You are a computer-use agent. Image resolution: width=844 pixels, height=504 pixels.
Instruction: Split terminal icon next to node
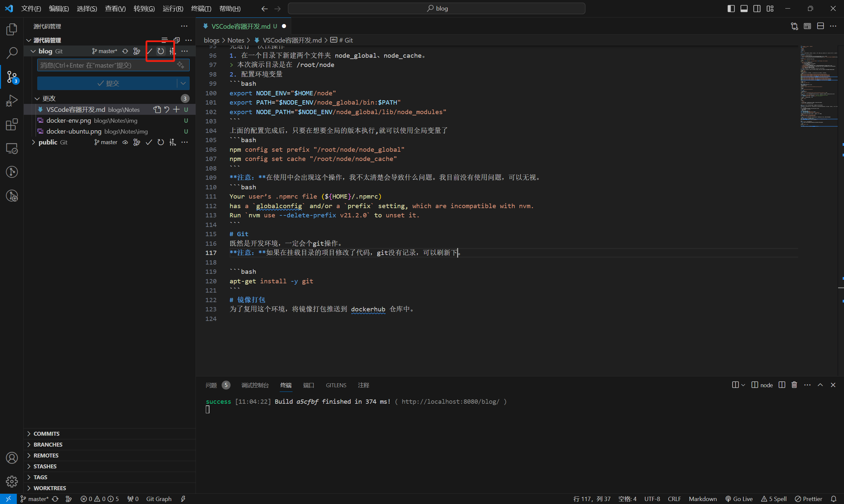782,385
